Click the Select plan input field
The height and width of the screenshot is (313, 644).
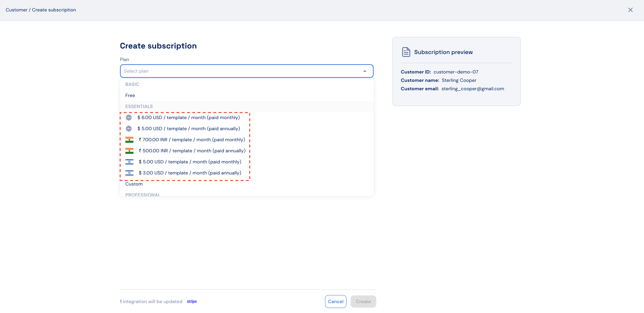tap(240, 71)
